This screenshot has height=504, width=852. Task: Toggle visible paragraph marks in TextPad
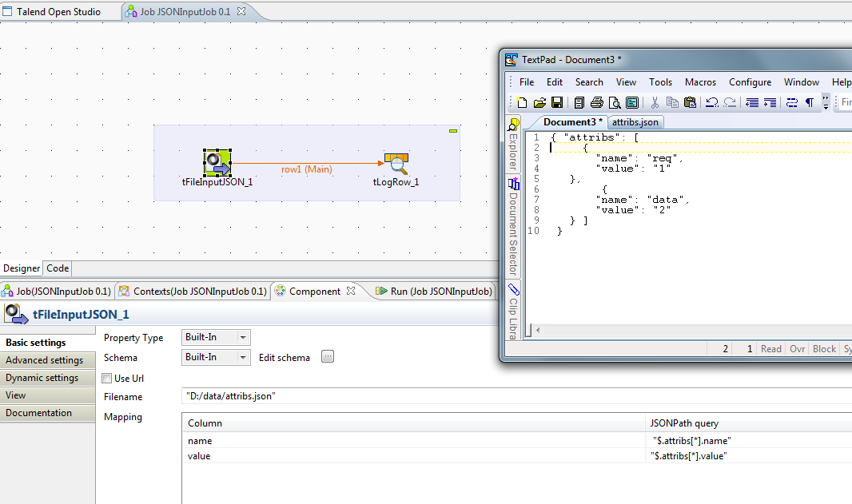point(810,101)
